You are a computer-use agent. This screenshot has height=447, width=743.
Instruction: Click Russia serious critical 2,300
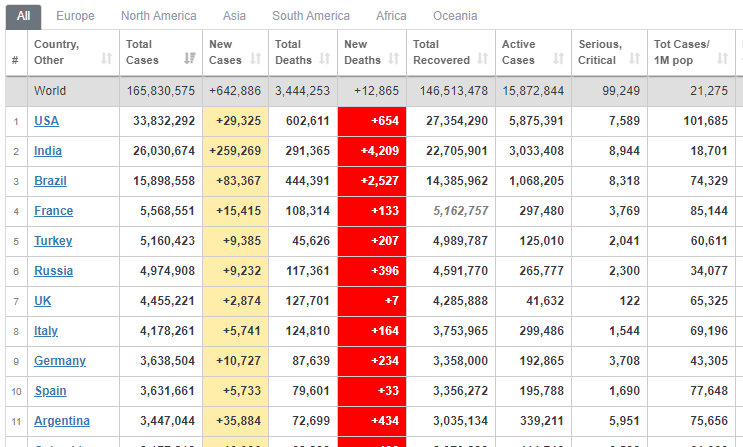tap(625, 271)
